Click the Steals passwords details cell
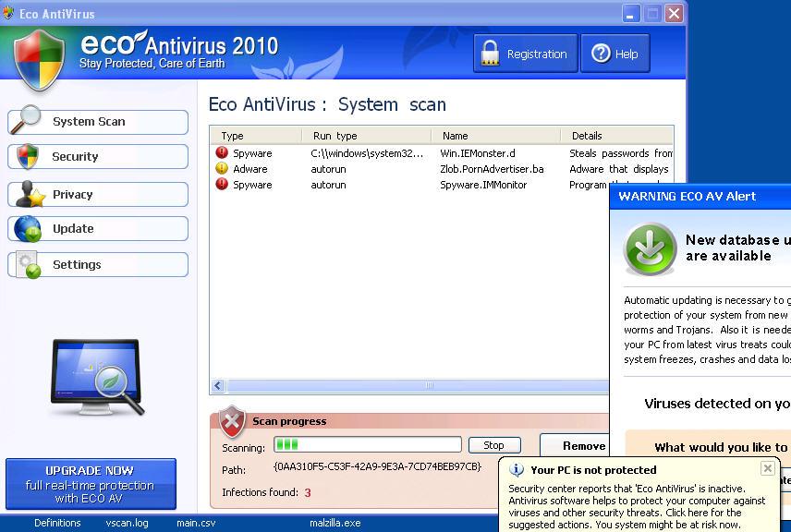 [620, 153]
